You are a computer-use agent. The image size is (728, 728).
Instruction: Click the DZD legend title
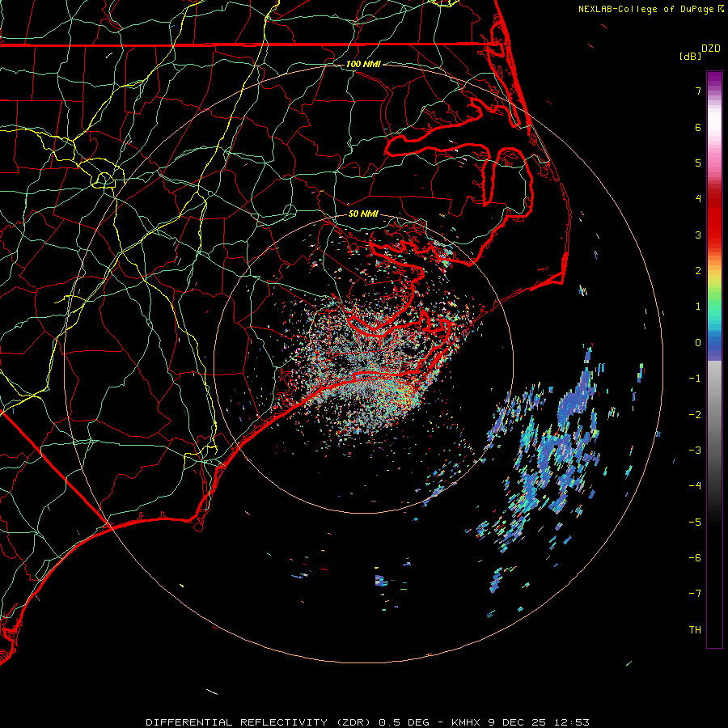tap(711, 49)
